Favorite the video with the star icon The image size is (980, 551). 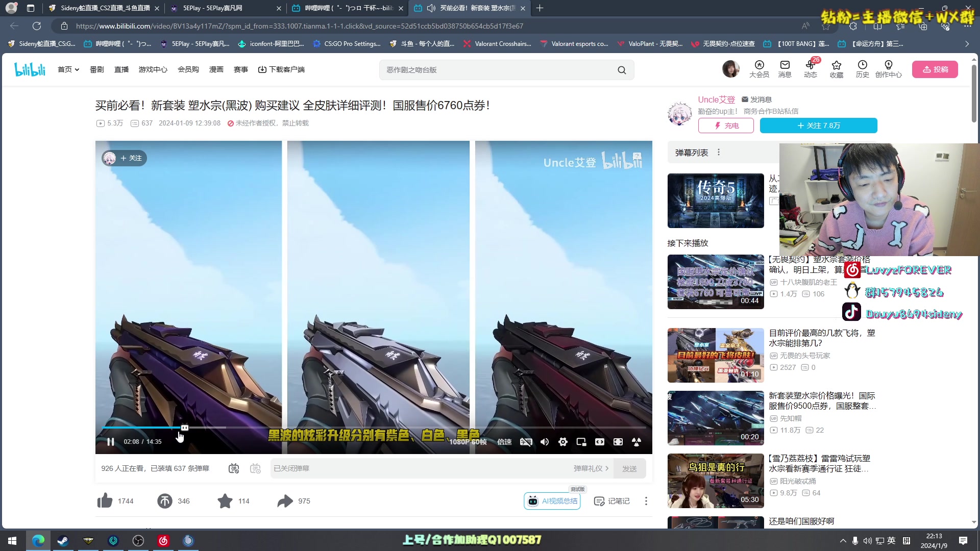tap(225, 500)
